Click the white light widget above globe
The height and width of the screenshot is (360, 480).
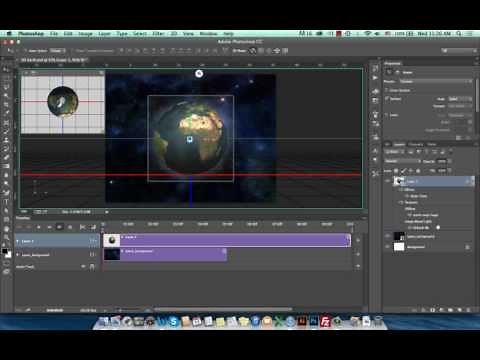pyautogui.click(x=199, y=73)
